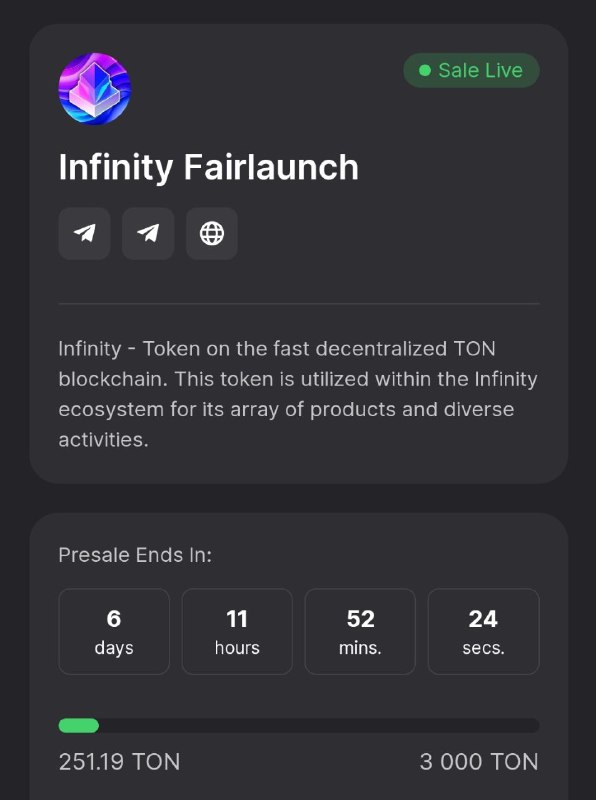Click the 3 000 TON goal amount
Viewport: 596px width, 800px height.
(479, 762)
